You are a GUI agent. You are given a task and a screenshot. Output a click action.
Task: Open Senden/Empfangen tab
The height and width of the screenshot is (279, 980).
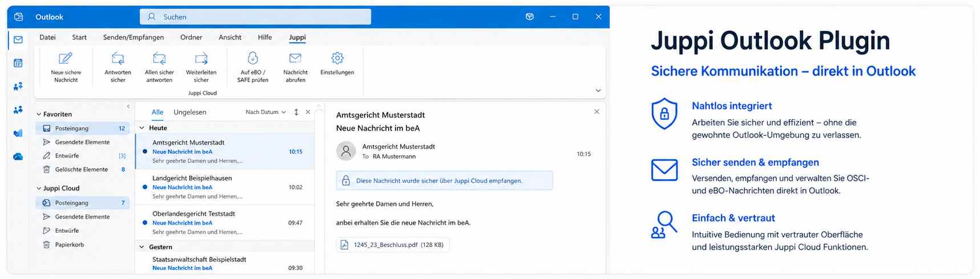coord(134,37)
